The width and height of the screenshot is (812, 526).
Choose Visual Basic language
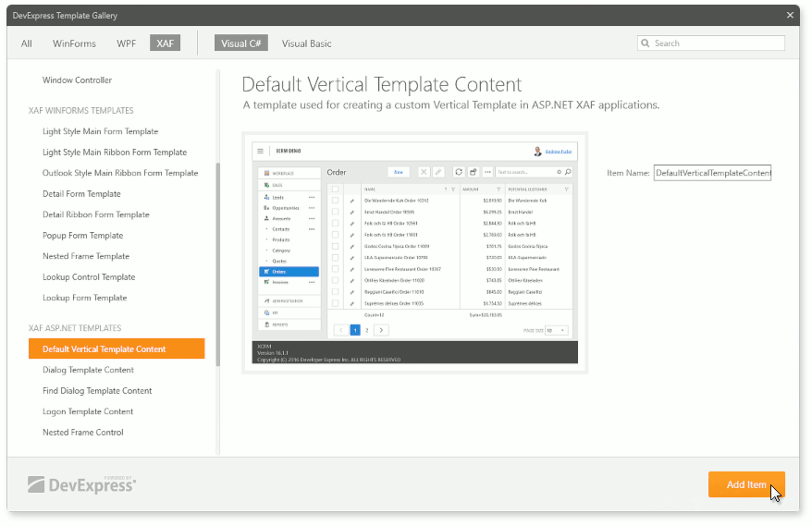(306, 43)
